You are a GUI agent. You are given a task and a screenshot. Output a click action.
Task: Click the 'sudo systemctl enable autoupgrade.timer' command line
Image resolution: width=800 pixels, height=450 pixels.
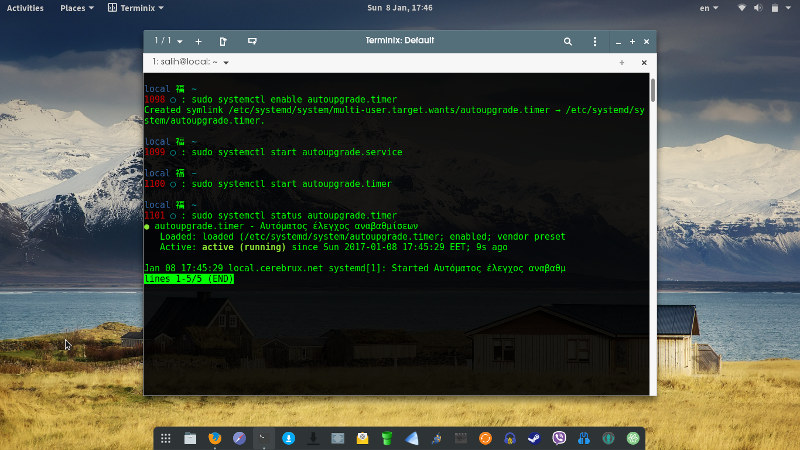click(x=294, y=99)
